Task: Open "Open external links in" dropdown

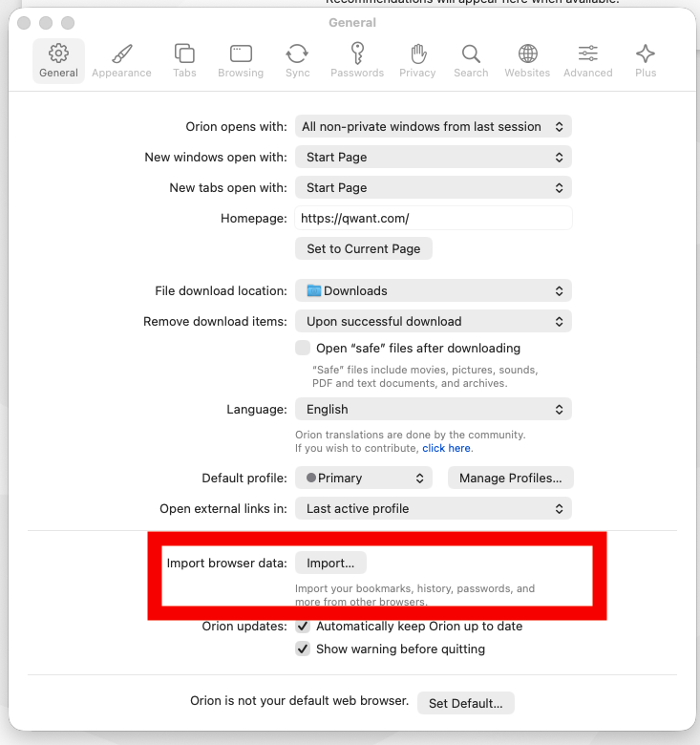Action: [x=434, y=508]
